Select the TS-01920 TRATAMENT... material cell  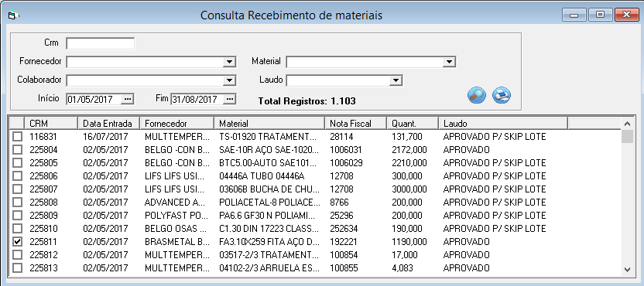(268, 137)
